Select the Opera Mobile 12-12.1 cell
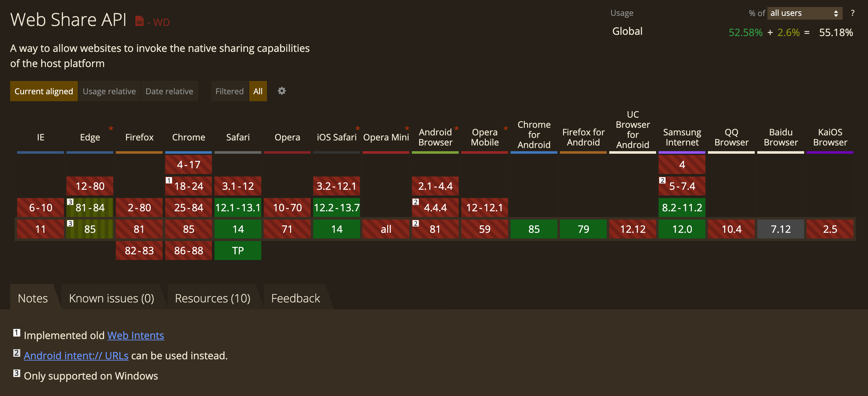The image size is (868, 396). point(485,207)
